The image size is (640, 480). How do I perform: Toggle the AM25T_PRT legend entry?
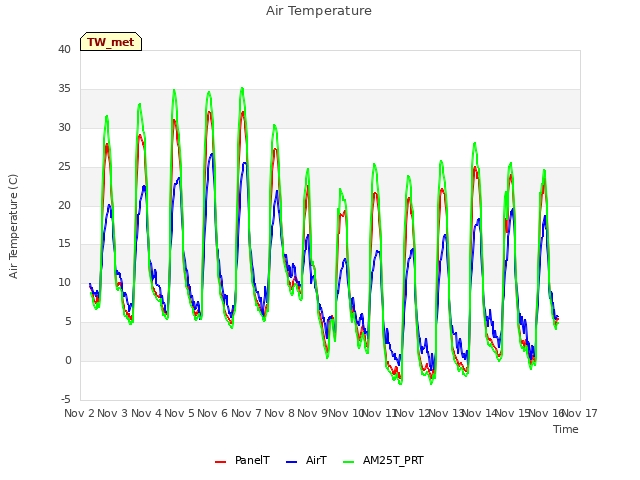coord(383,460)
